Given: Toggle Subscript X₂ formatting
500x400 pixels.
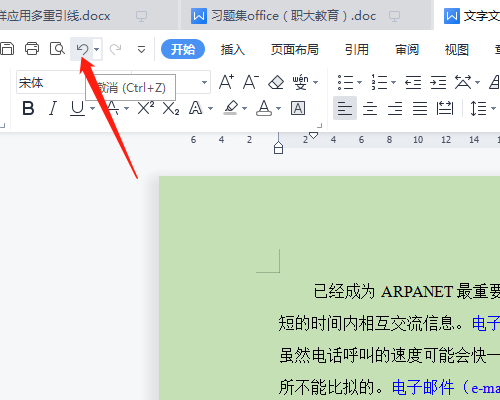Looking at the screenshot, I should [x=171, y=108].
